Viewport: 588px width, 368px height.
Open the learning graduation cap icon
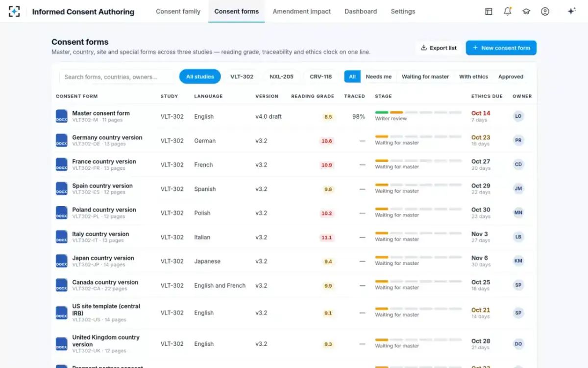[526, 11]
